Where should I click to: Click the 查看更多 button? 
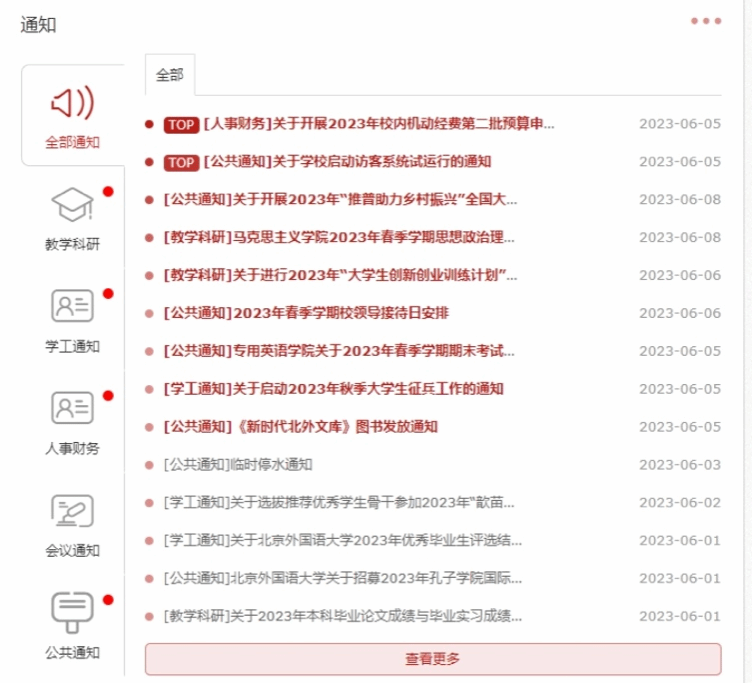coord(432,659)
